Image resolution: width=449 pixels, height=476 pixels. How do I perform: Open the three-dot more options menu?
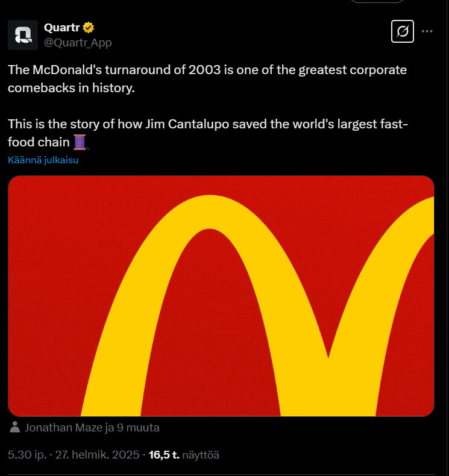427,31
